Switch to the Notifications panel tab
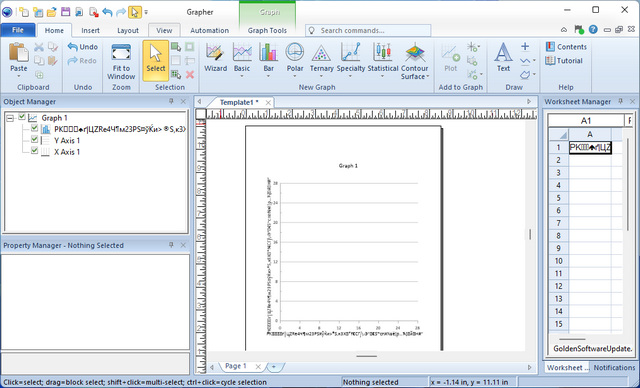The height and width of the screenshot is (388, 640). (614, 368)
